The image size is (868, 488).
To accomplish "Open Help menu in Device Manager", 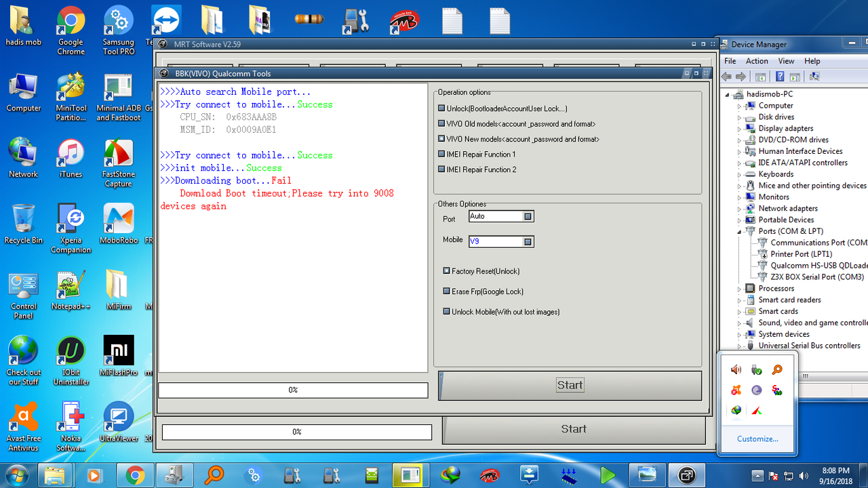I will click(812, 61).
